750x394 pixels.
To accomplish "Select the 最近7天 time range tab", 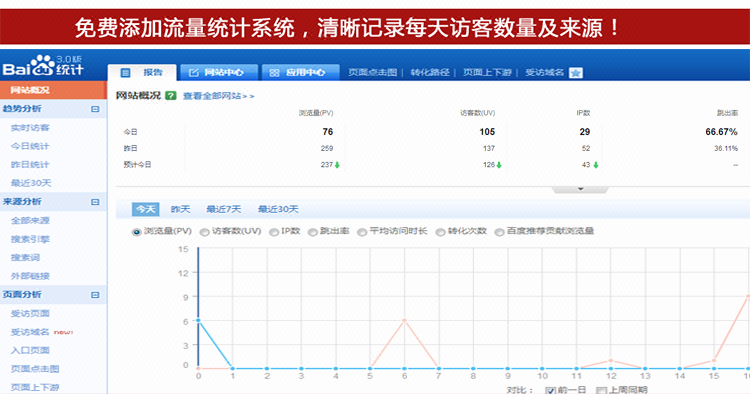I will tap(223, 209).
